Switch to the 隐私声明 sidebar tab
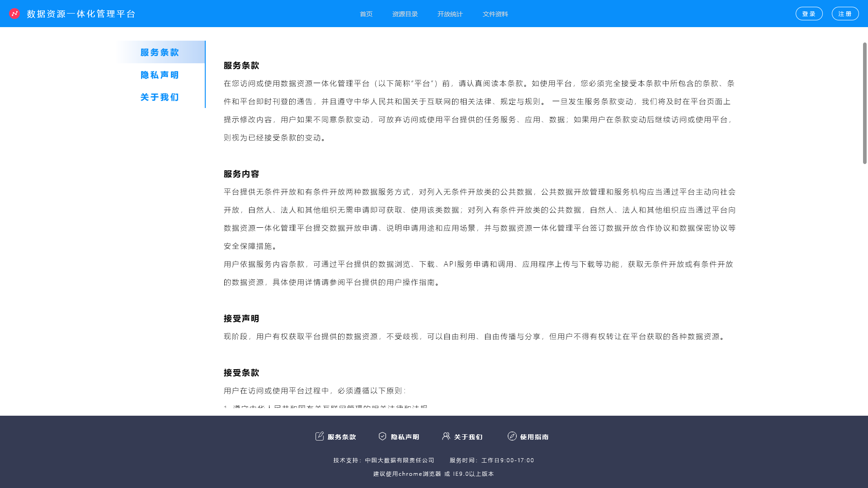The image size is (868, 488). [160, 75]
